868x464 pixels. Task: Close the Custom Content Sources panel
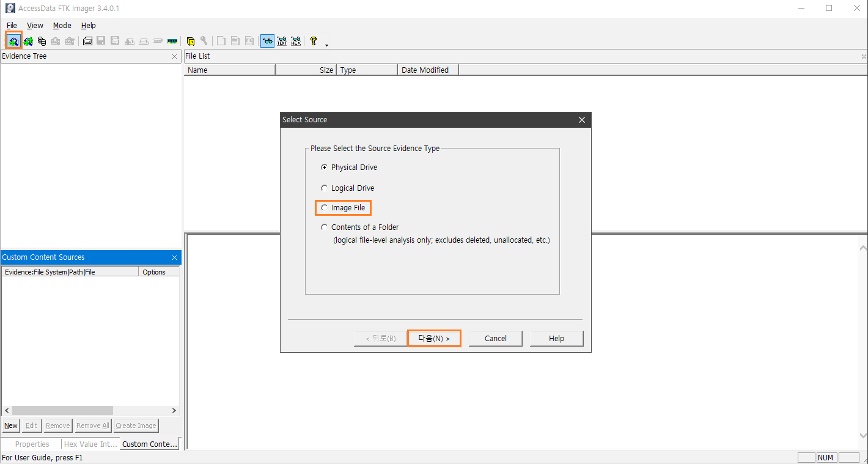coord(174,258)
